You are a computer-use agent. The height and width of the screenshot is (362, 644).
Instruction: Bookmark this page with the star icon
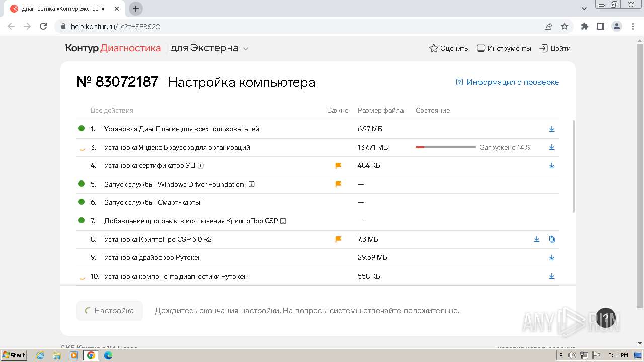click(x=565, y=26)
